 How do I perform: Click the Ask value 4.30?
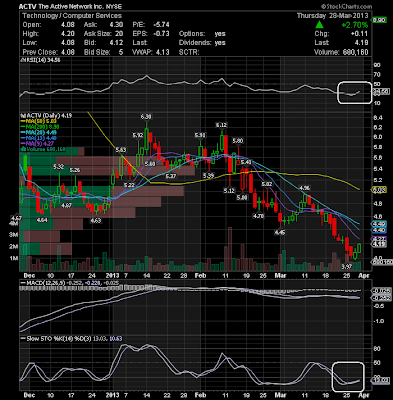click(x=116, y=25)
